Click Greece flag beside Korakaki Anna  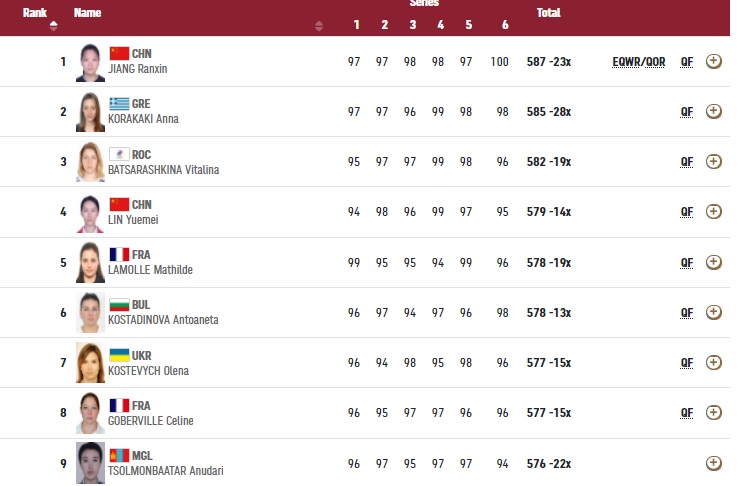(x=120, y=103)
